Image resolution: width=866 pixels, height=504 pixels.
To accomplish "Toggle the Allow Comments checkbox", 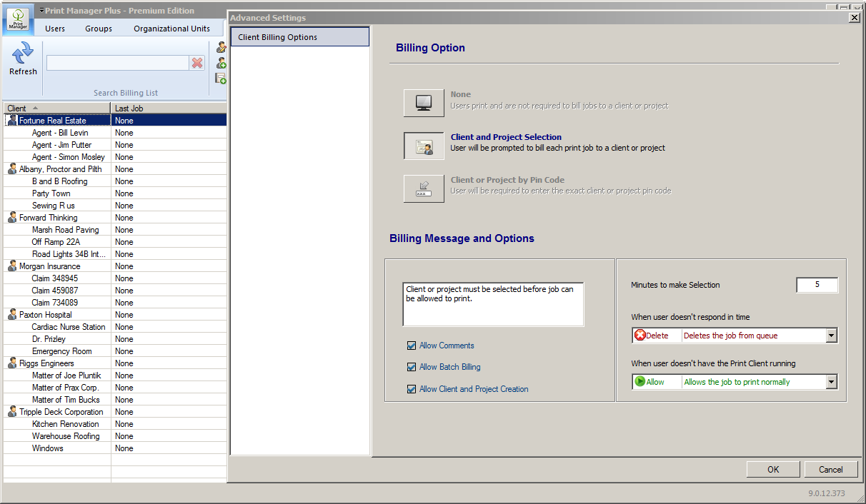I will [412, 346].
